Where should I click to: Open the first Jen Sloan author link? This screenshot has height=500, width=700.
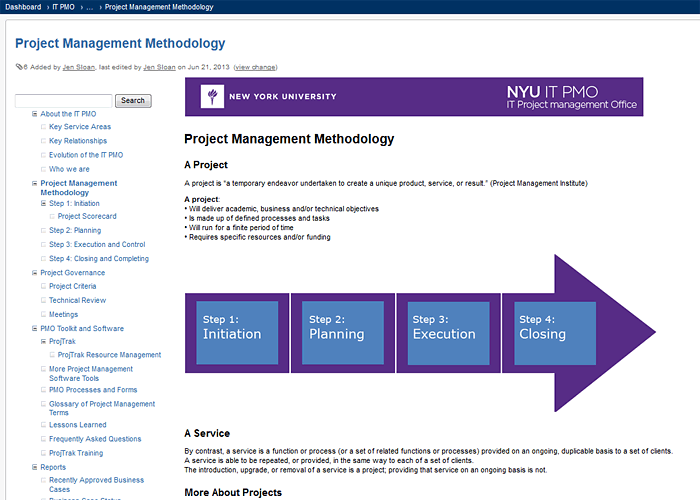coord(79,67)
